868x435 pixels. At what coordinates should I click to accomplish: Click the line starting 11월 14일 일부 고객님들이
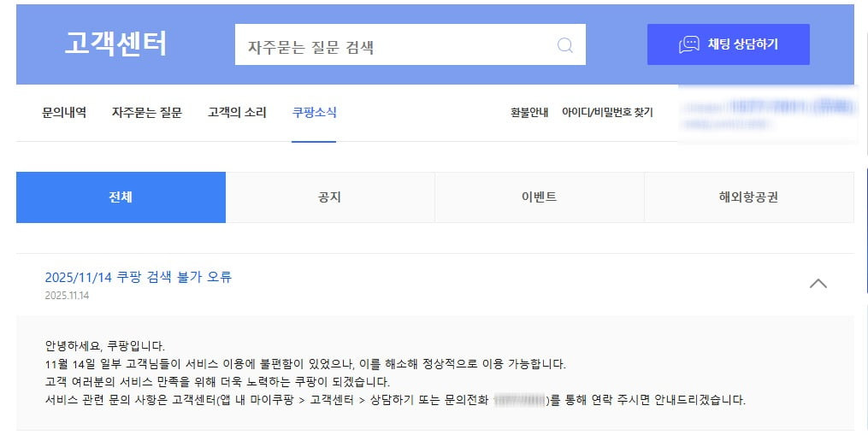click(x=305, y=364)
